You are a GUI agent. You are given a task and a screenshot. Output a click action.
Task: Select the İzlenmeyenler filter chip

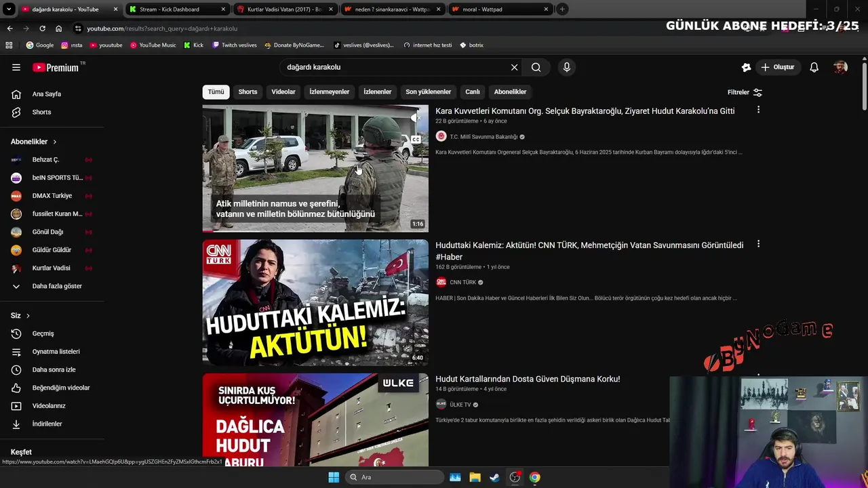coord(330,92)
